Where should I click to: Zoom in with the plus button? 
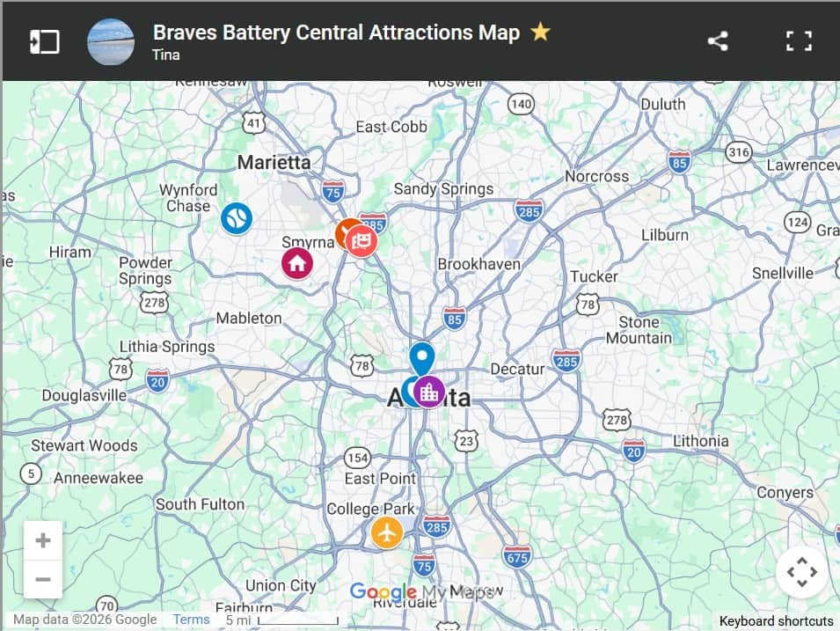click(43, 539)
